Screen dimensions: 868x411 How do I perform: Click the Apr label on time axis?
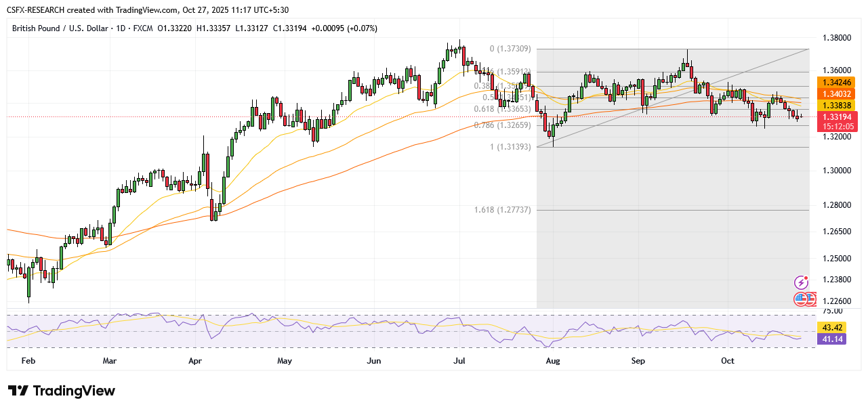(x=195, y=361)
